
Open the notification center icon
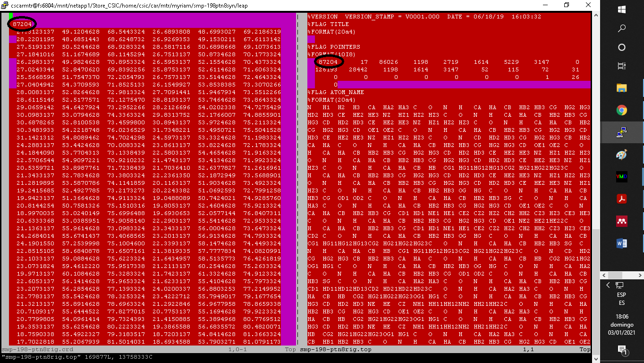622,350
